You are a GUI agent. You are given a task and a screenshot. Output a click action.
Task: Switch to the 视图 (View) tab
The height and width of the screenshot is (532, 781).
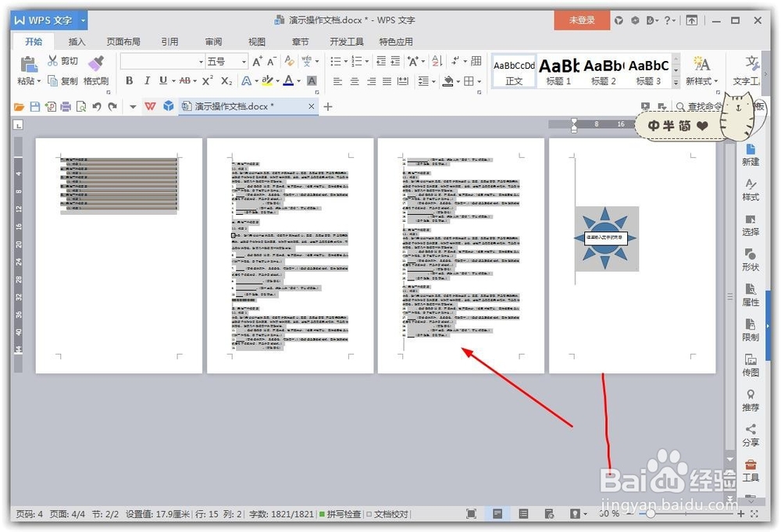(x=256, y=42)
